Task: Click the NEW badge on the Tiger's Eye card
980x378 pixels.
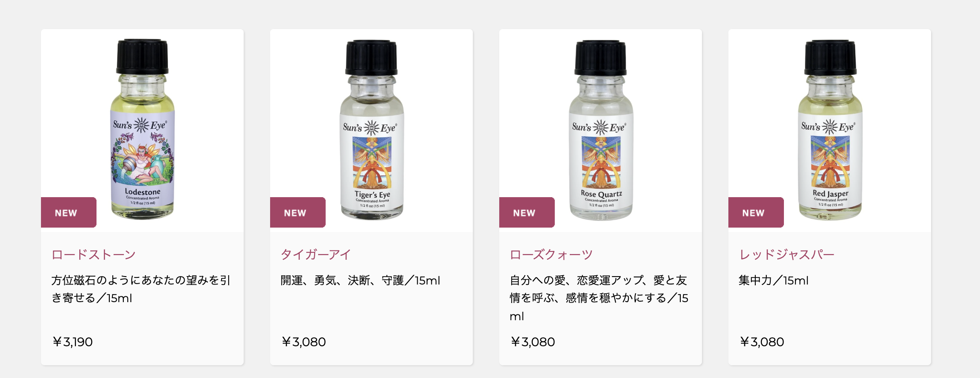Action: pos(298,213)
